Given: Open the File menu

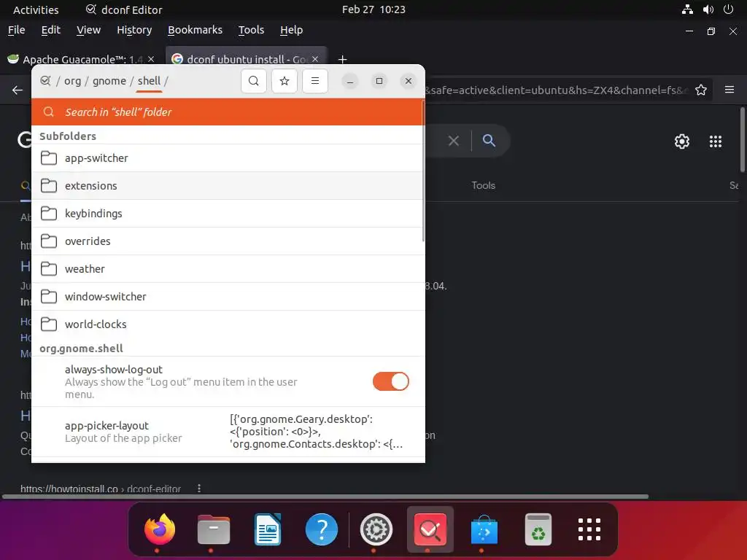Looking at the screenshot, I should (16, 30).
